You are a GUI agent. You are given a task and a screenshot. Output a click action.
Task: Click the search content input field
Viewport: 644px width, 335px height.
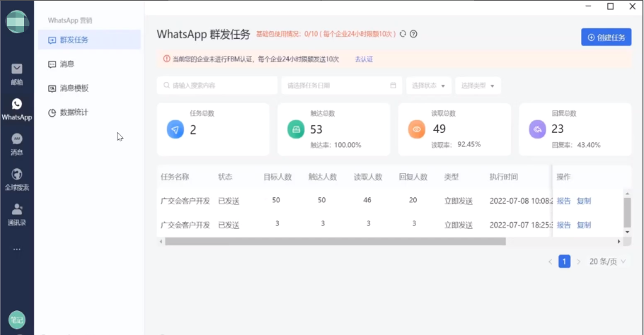(217, 86)
